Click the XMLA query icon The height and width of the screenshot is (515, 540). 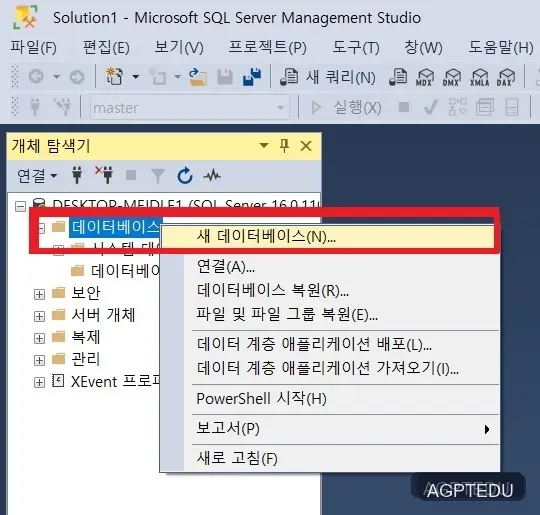point(479,77)
